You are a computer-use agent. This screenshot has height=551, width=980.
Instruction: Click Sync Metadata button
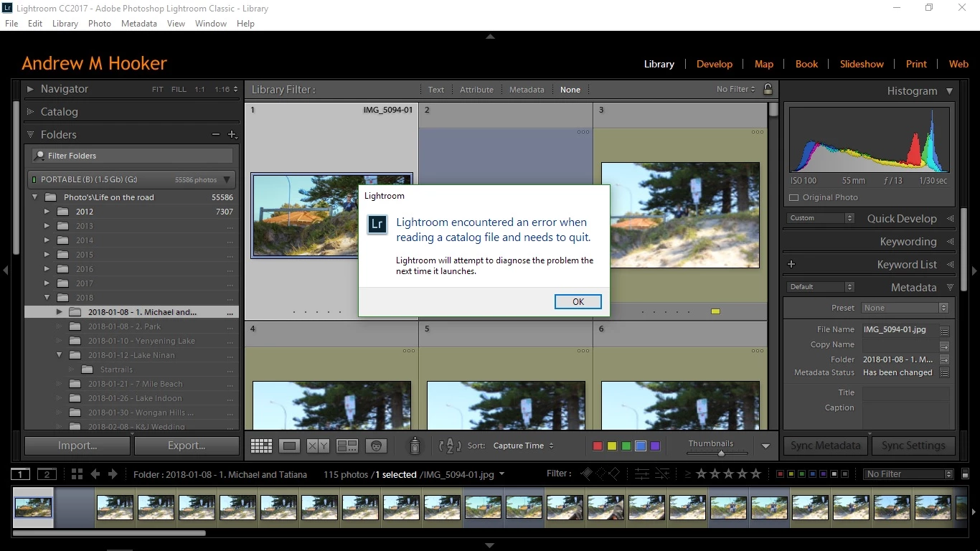tap(826, 446)
